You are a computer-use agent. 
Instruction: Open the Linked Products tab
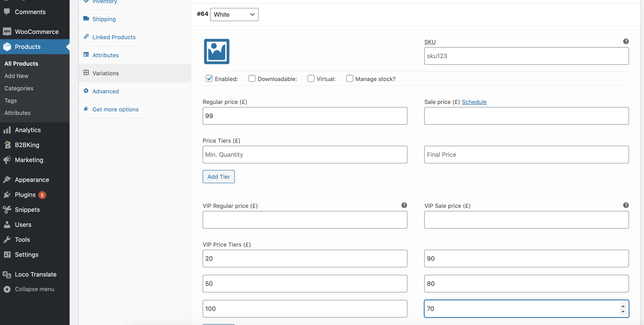[135, 37]
